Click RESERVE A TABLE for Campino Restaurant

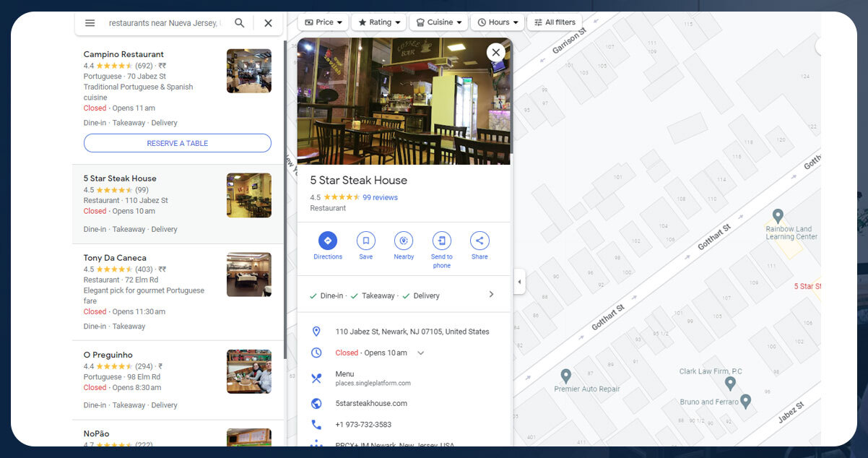(x=178, y=142)
